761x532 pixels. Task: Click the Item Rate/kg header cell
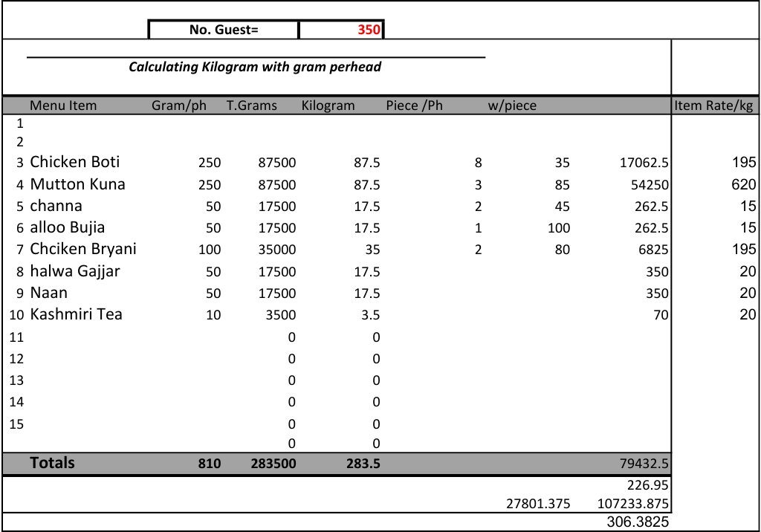click(x=715, y=106)
